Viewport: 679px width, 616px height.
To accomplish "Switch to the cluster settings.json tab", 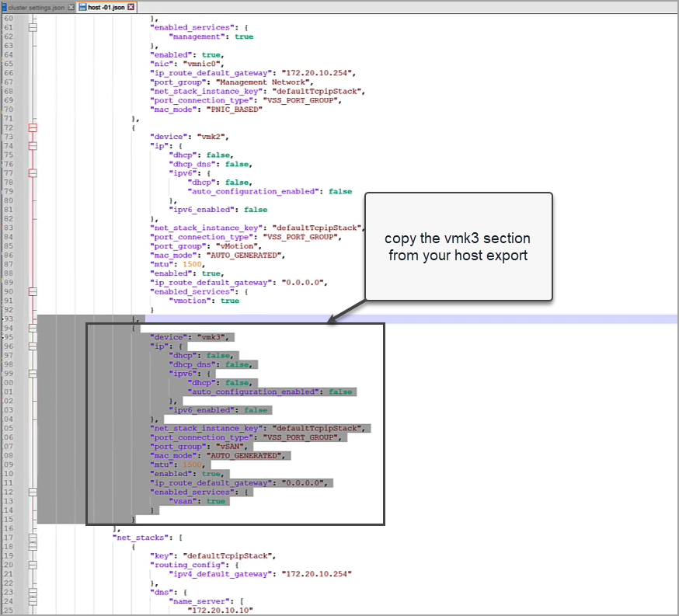I will (37, 7).
